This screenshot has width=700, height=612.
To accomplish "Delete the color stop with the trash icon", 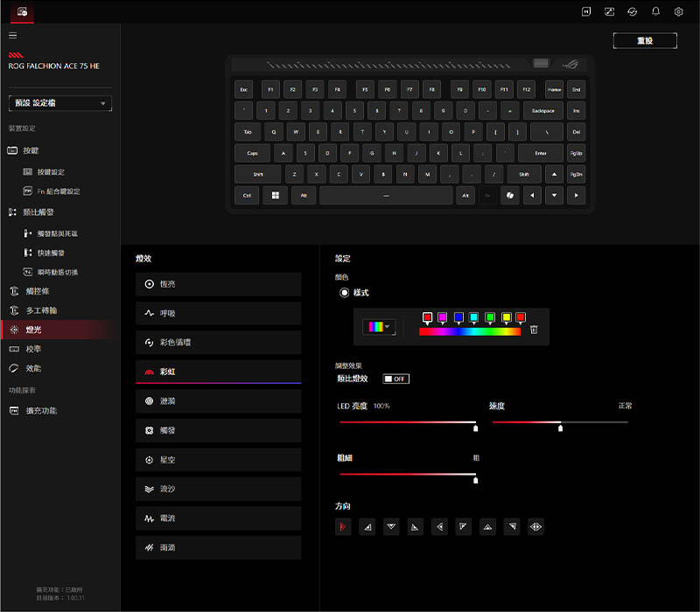I will click(534, 329).
